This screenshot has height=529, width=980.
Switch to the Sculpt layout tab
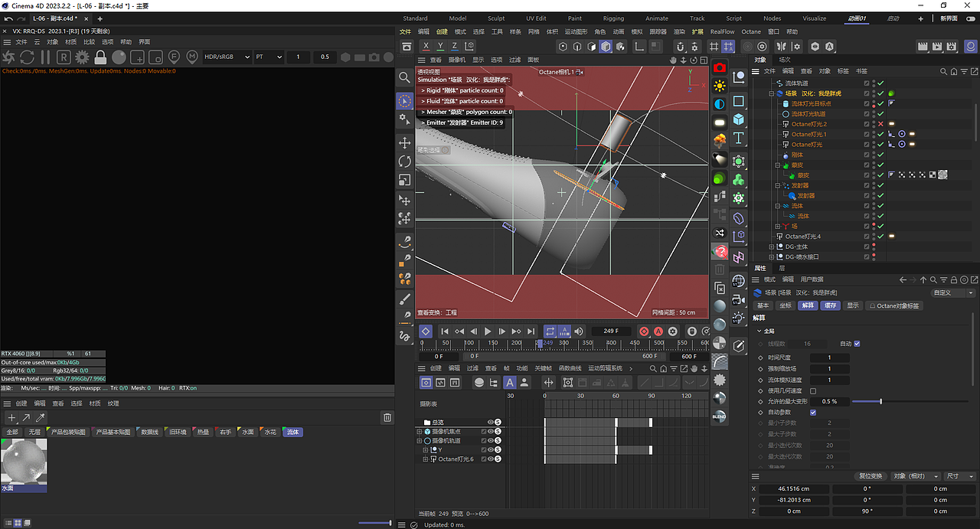tap(496, 18)
